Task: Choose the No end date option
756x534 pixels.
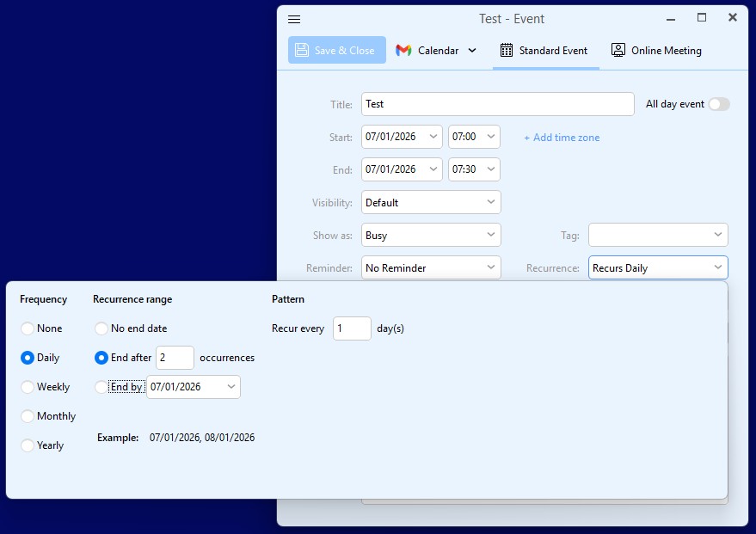Action: click(101, 328)
